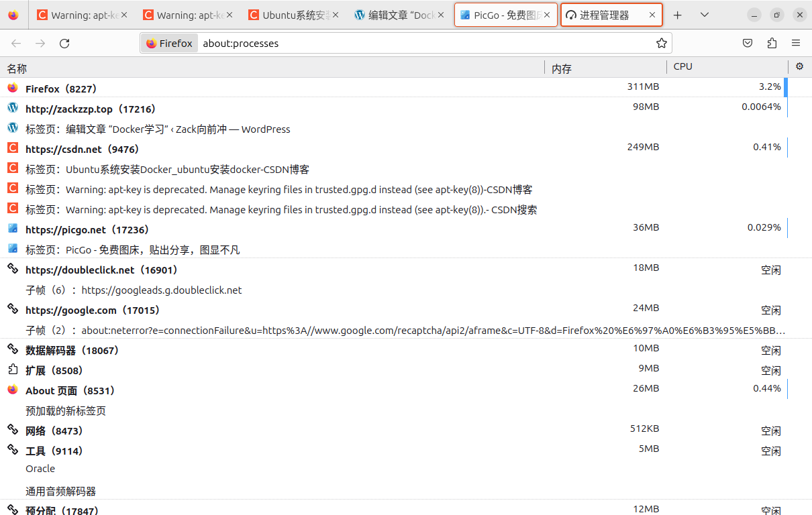Open the Firefox application menu

(x=796, y=44)
